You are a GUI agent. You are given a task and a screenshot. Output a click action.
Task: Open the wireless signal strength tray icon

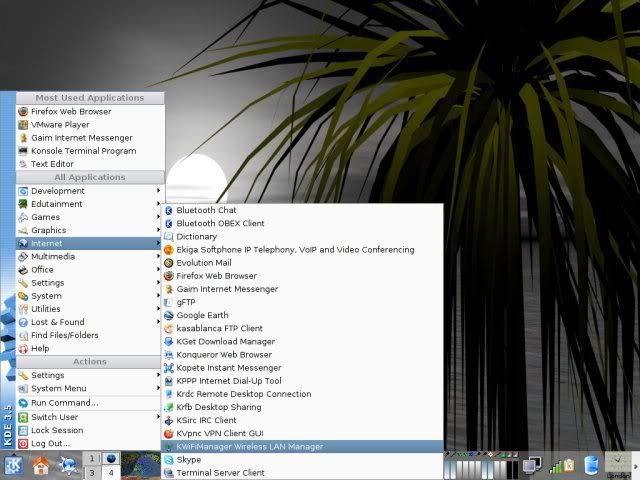pyautogui.click(x=556, y=466)
